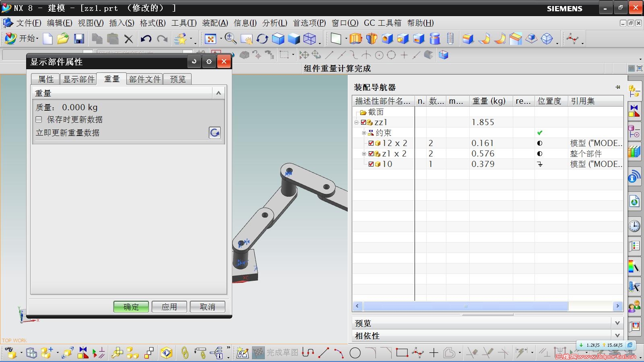The width and height of the screenshot is (644, 362).
Task: Open the sketch plane icon dropdown arrow
Action: (x=346, y=39)
